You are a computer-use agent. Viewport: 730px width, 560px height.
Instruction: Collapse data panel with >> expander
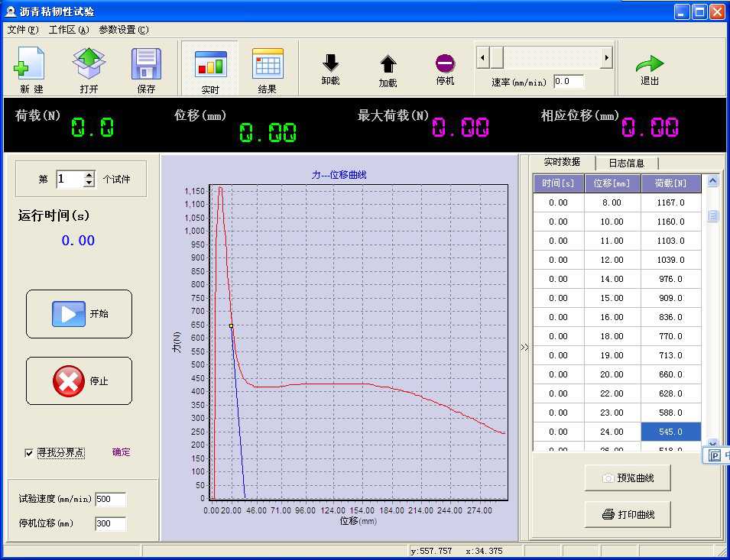[524, 347]
